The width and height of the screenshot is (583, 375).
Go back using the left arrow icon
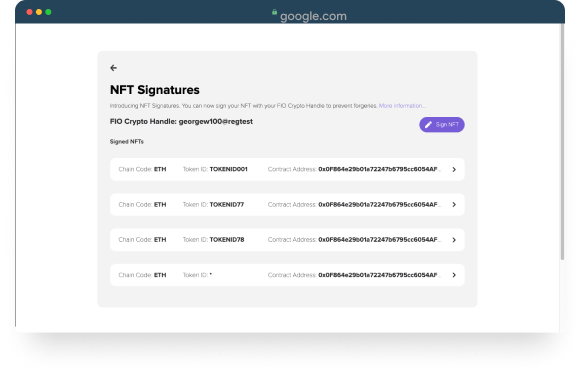[113, 68]
